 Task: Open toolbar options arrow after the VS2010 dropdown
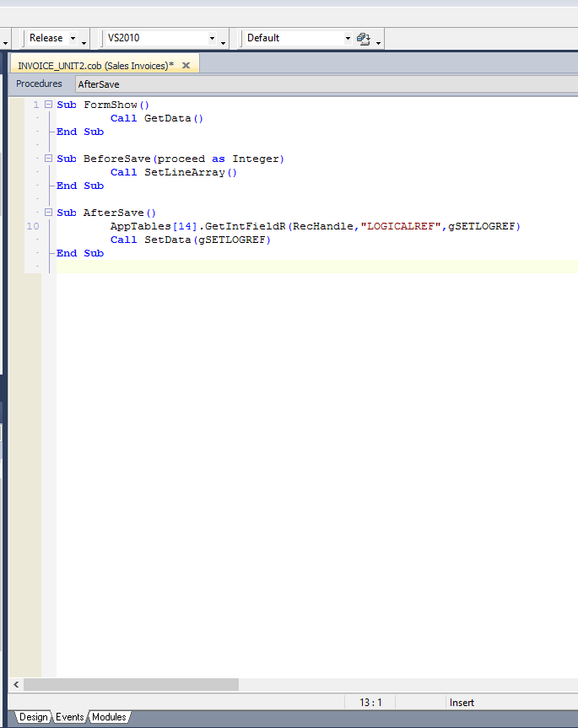tap(224, 40)
